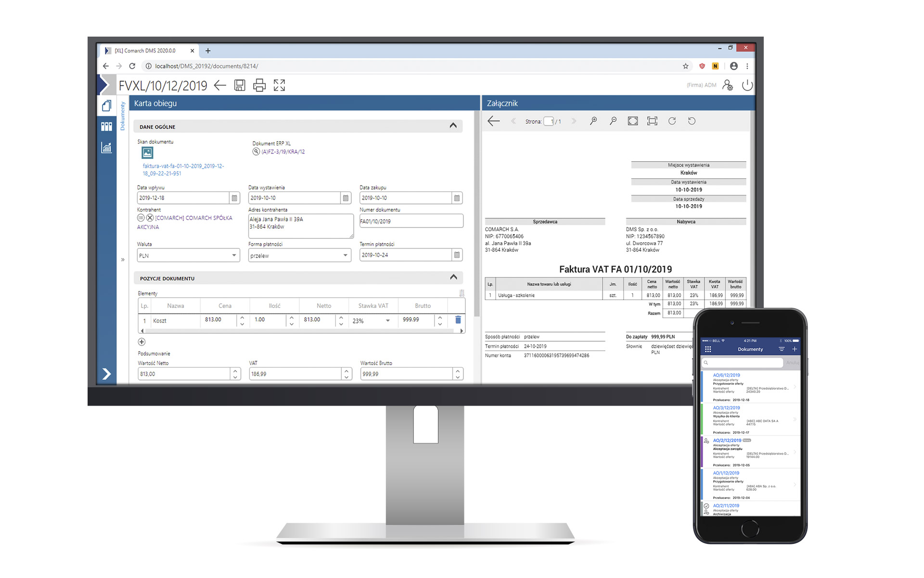Screen dimensions: 924x578
Task: Click the vertical Dokumenty tab label
Action: (x=122, y=116)
